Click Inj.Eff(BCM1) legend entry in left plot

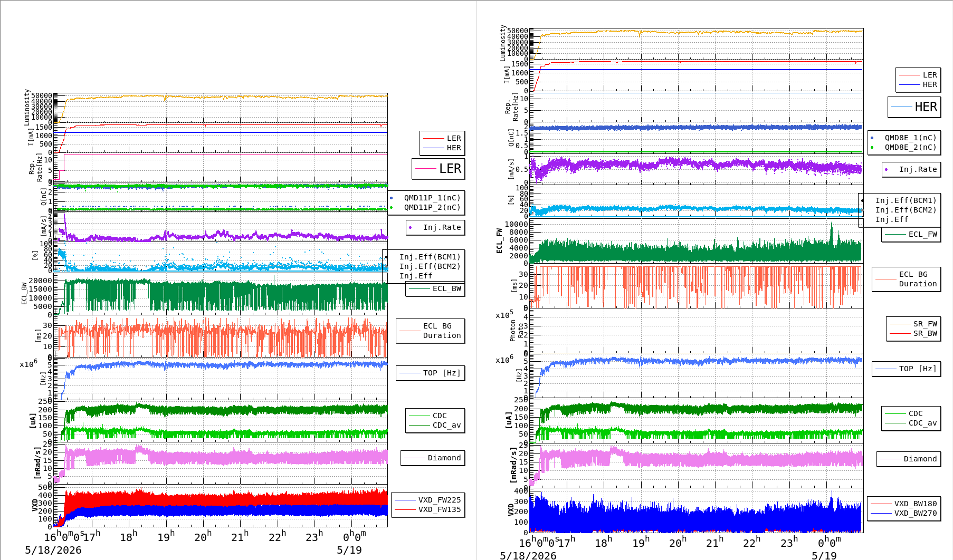(x=430, y=257)
